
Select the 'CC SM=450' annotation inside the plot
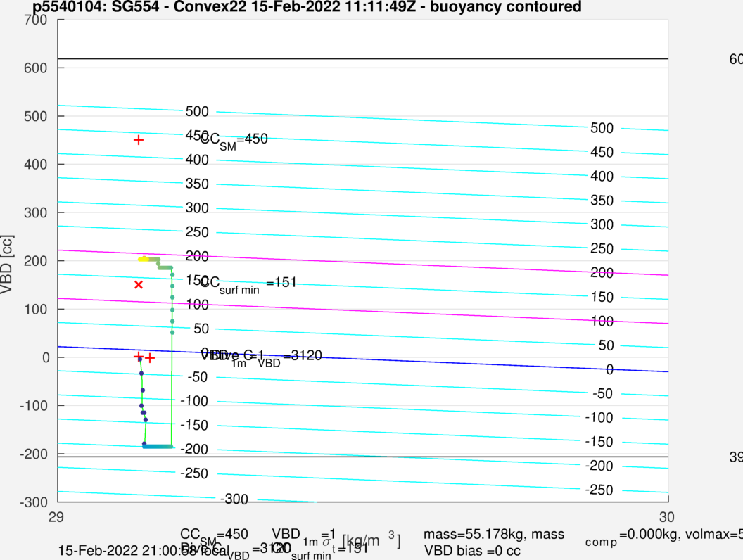[234, 140]
